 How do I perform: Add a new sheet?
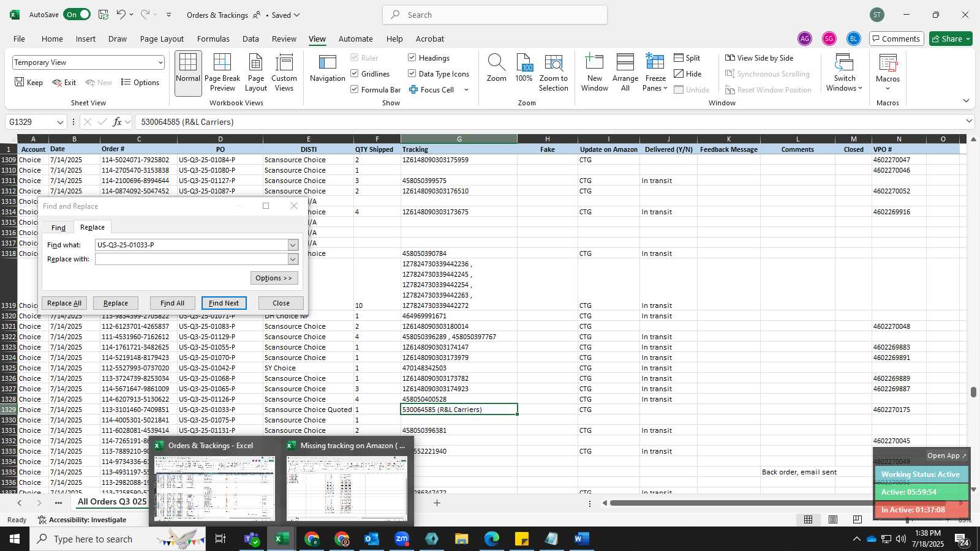[437, 503]
